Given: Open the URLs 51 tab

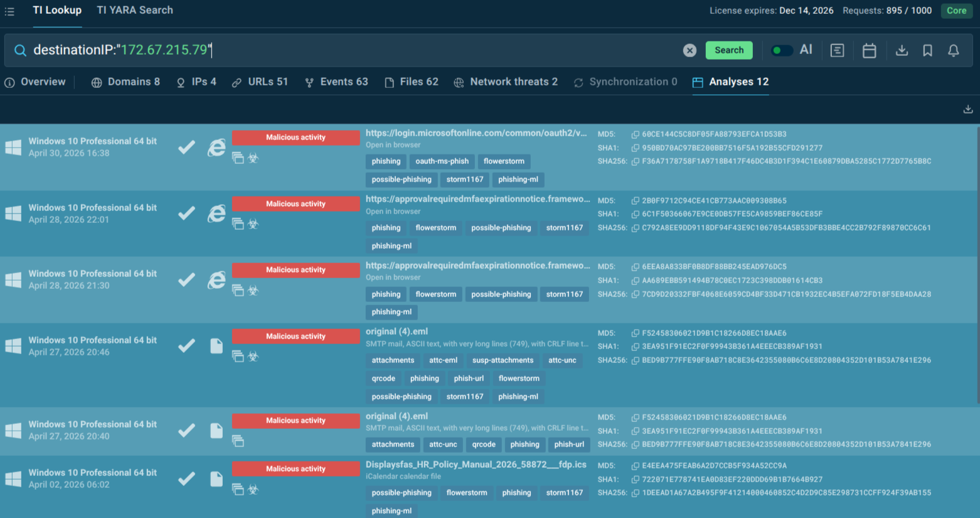Looking at the screenshot, I should [260, 82].
